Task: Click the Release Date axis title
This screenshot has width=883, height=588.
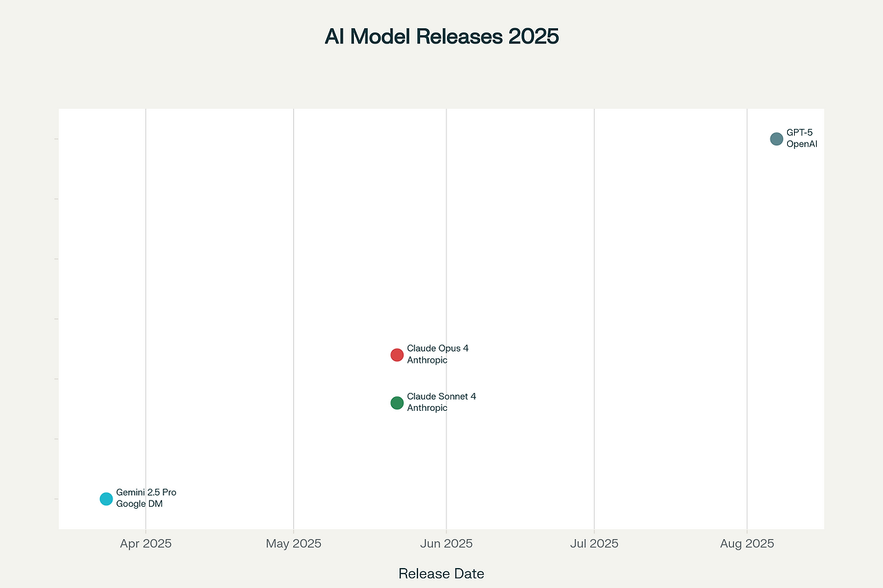Action: point(441,574)
